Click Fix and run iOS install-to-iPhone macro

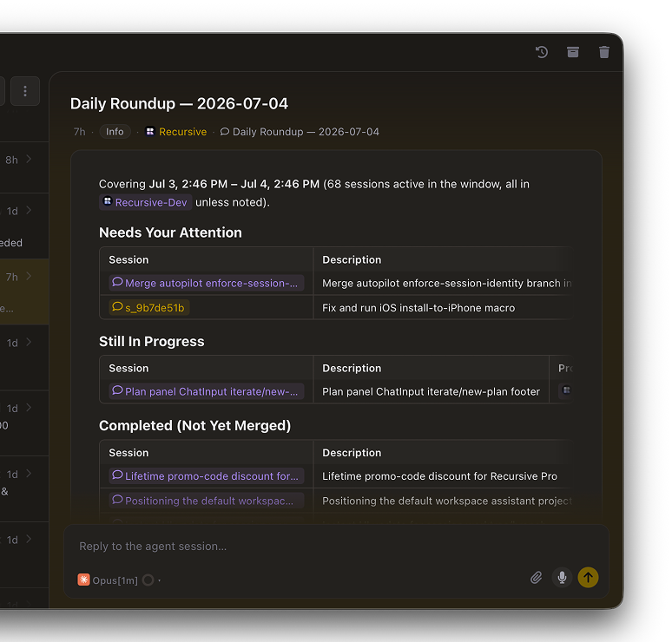point(418,308)
